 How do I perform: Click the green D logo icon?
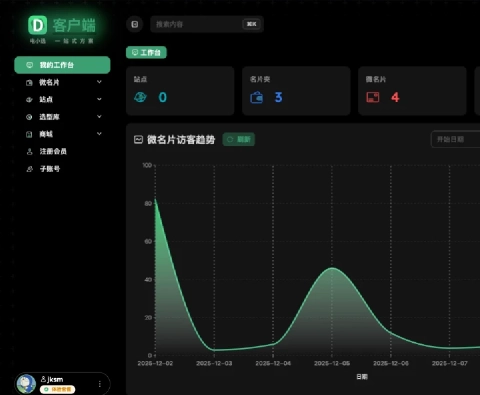click(x=37, y=25)
